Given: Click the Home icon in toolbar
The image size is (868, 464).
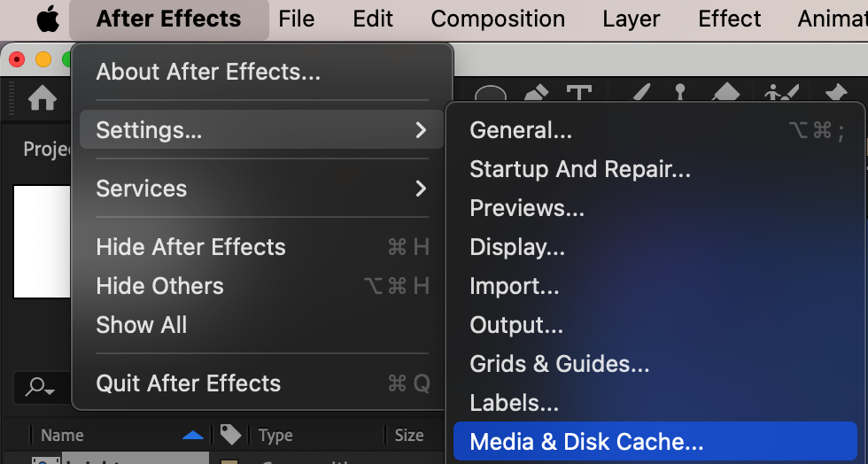Looking at the screenshot, I should pos(43,98).
